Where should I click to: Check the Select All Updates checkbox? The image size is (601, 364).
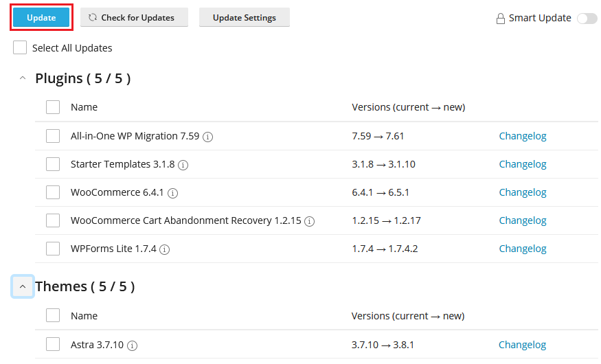20,47
